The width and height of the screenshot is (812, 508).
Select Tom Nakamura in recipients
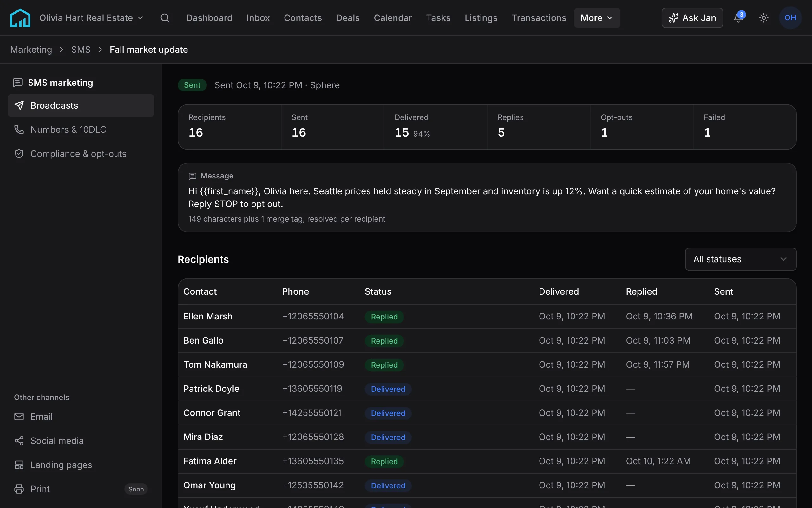487,364
